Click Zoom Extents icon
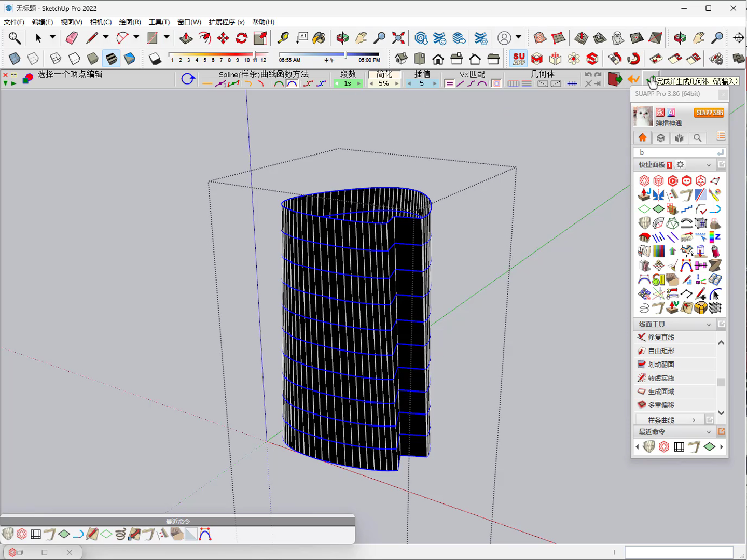The image size is (747, 560). (x=398, y=38)
